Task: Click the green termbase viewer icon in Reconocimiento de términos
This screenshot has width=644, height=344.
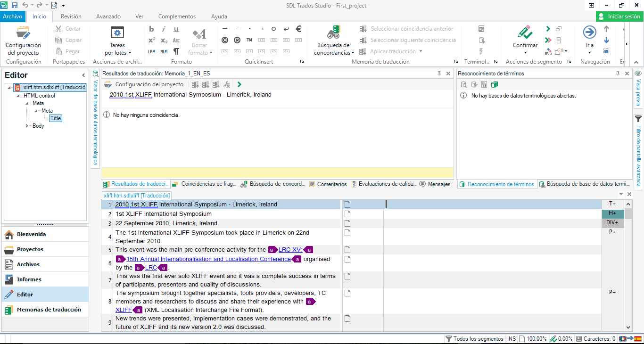Action: pyautogui.click(x=495, y=84)
